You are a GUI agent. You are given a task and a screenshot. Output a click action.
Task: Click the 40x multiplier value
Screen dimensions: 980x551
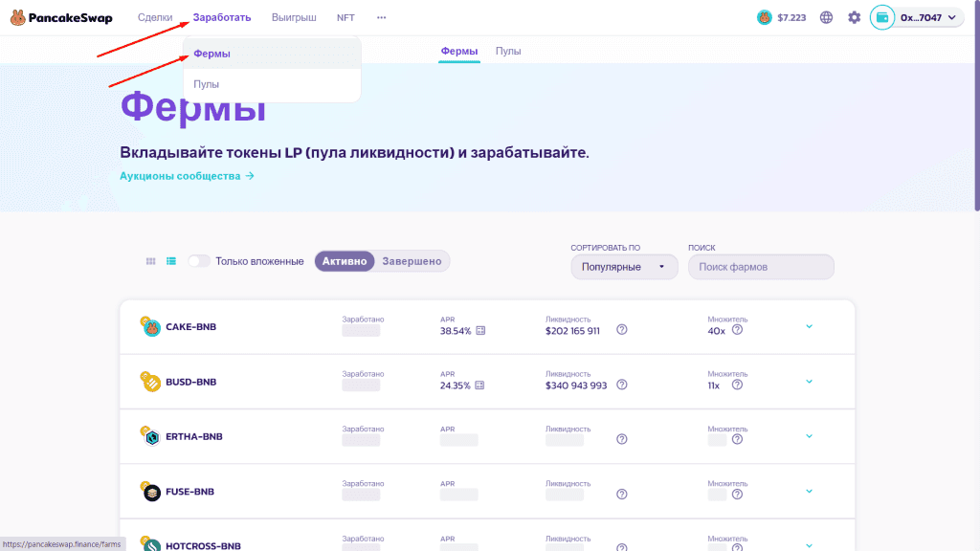coord(716,331)
